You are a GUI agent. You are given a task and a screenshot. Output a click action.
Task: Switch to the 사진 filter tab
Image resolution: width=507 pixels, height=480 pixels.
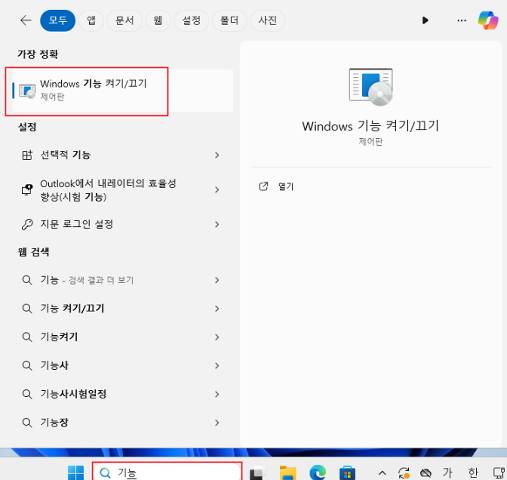tap(267, 20)
